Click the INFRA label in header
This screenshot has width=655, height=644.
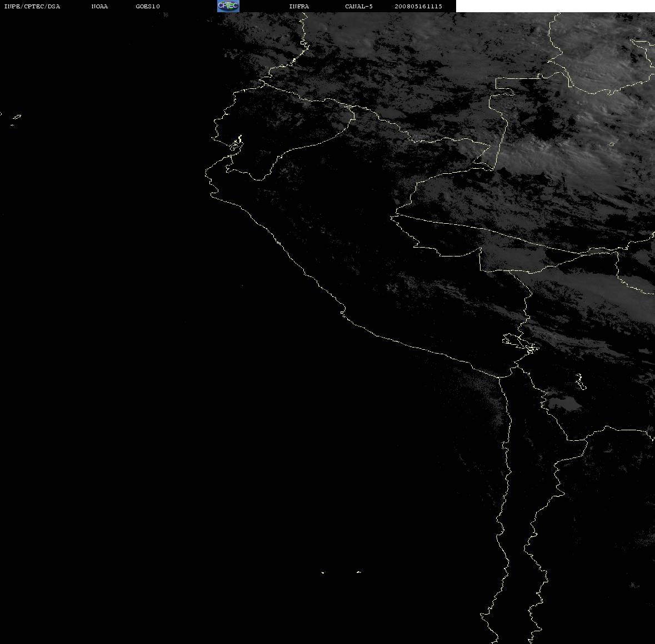(299, 6)
